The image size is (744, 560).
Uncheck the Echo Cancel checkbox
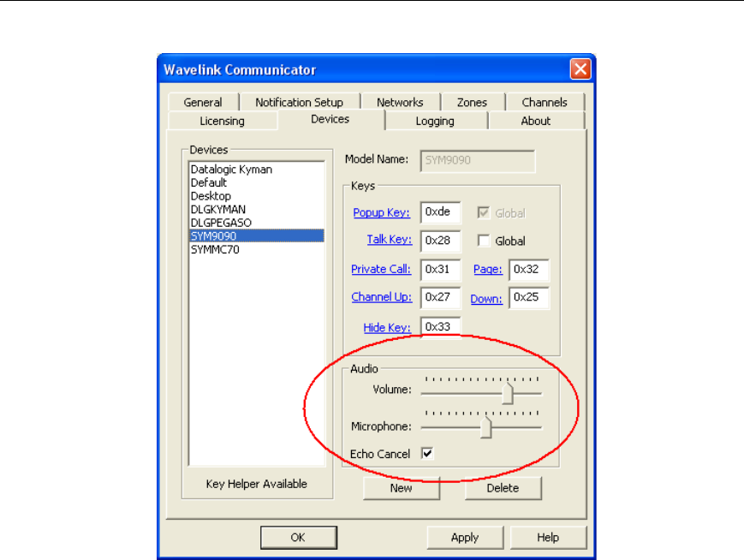click(427, 454)
